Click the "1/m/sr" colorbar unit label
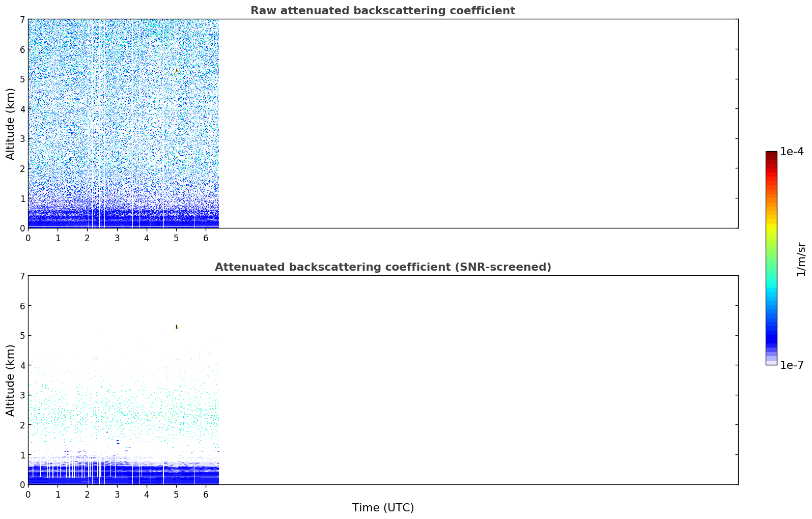 [801, 259]
